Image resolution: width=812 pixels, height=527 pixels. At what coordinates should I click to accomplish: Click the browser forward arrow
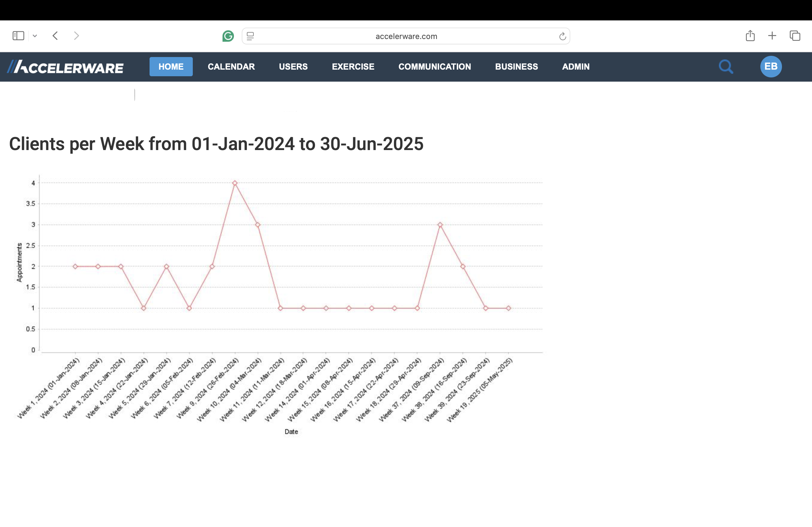point(76,36)
